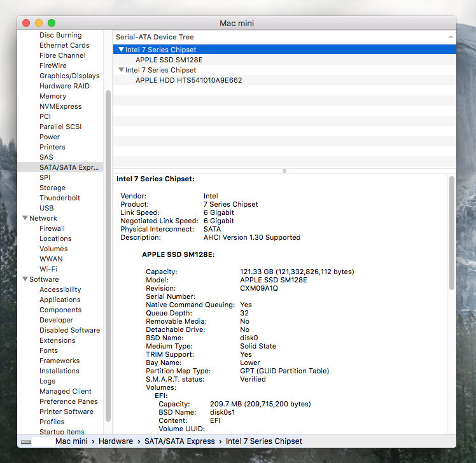Show Fonts information
Viewport: 476px width, 463px height.
48,350
